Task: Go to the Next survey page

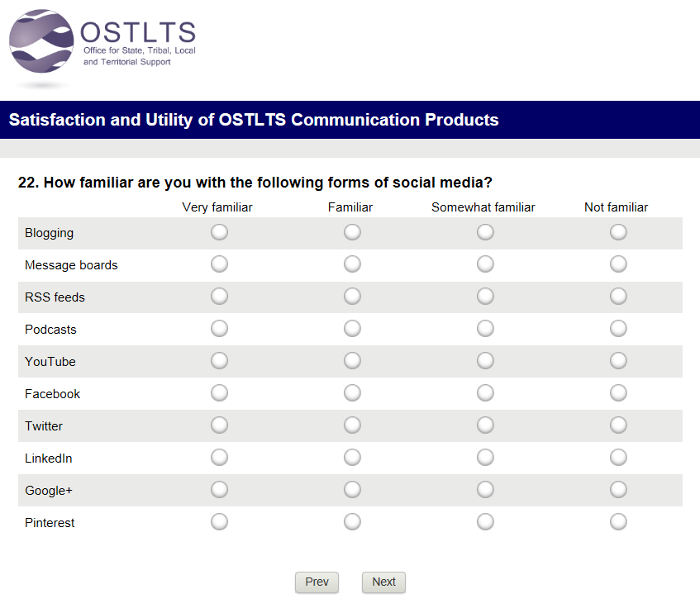Action: click(383, 582)
